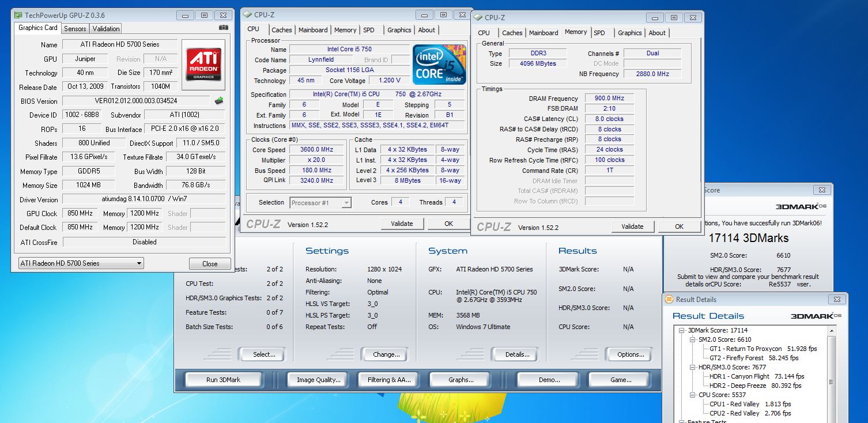Click OK in the CPU-Z Memory window
The height and width of the screenshot is (423, 868).
tap(679, 226)
